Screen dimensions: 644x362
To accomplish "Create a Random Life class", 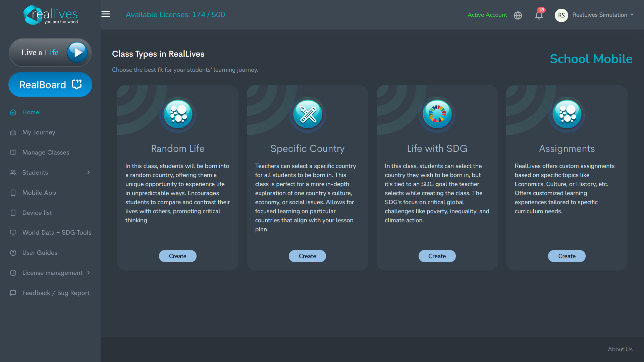I will pos(178,256).
